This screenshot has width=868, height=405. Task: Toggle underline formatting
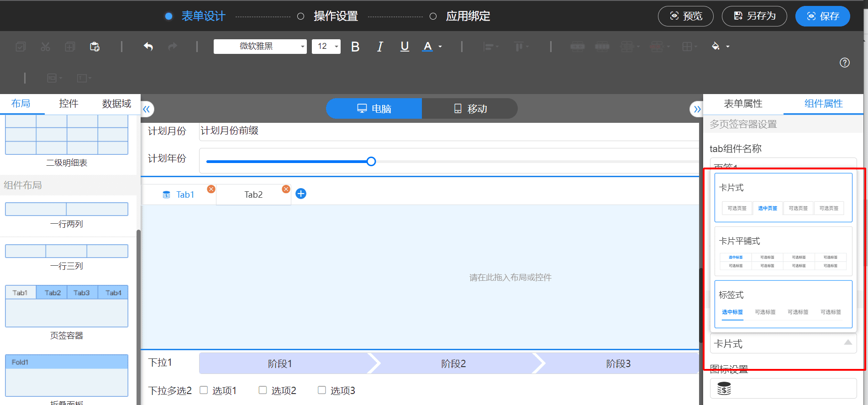(405, 47)
